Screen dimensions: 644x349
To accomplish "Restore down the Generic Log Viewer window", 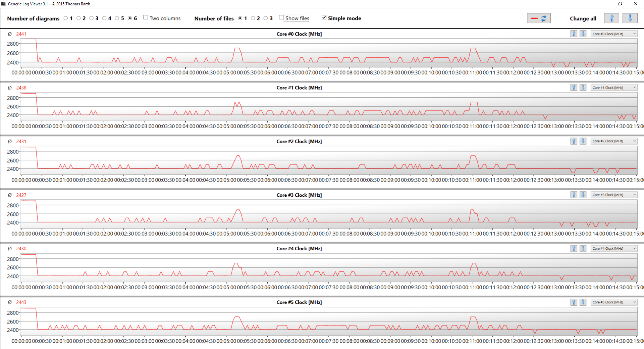I will pos(620,4).
